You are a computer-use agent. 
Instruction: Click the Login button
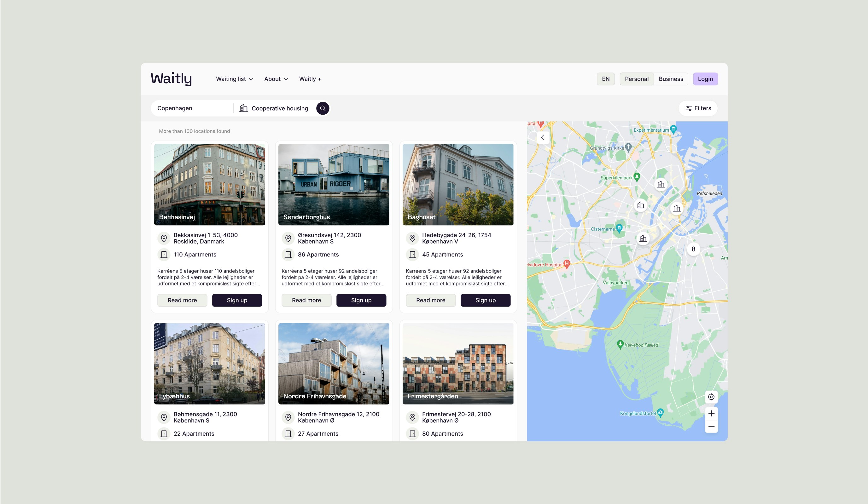[705, 79]
